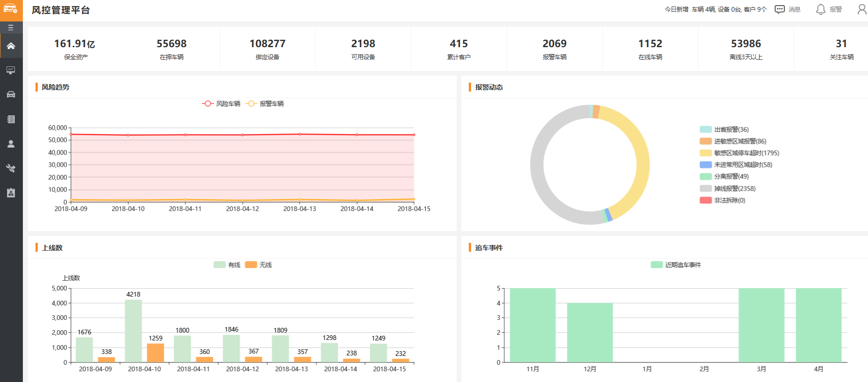Screen dimensions: 868x382
Task: Open the monitor chart icon in sidebar
Action: tap(11, 70)
